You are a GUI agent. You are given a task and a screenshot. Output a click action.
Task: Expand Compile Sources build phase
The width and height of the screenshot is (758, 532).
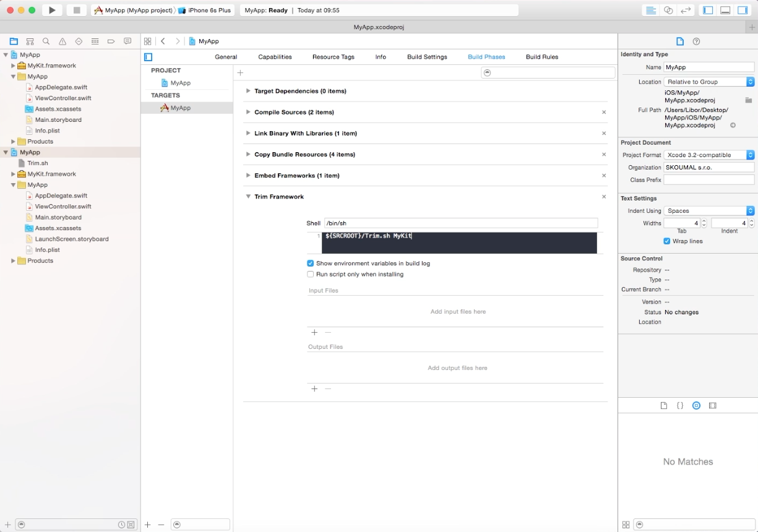pyautogui.click(x=248, y=112)
